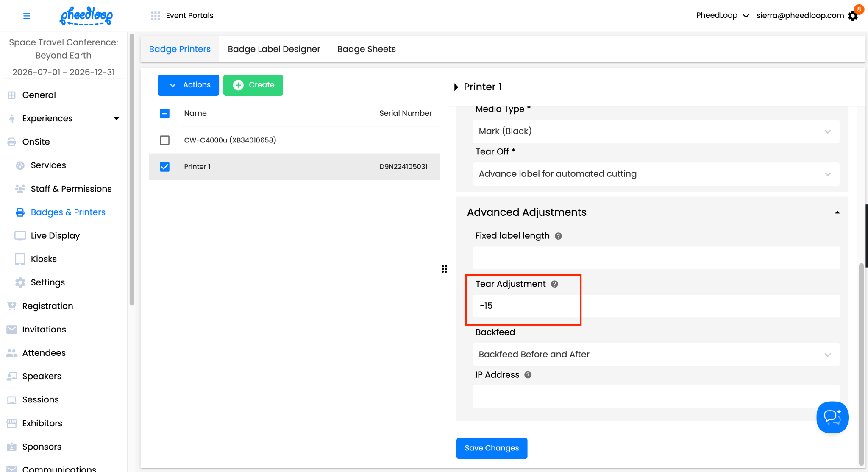Click the Settings gear icon in sidebar
Image resolution: width=868 pixels, height=472 pixels.
tap(20, 282)
